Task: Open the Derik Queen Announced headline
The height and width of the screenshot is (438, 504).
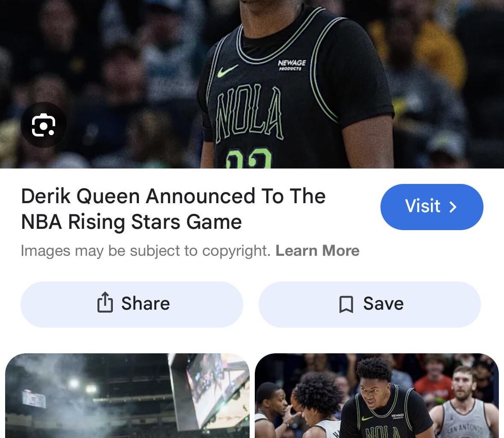Action: tap(174, 209)
